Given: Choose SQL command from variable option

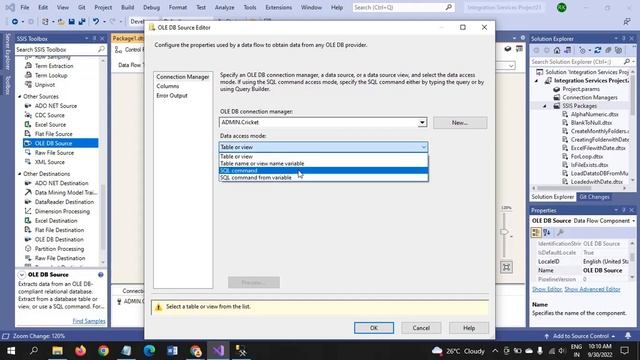Looking at the screenshot, I should 323,178.
